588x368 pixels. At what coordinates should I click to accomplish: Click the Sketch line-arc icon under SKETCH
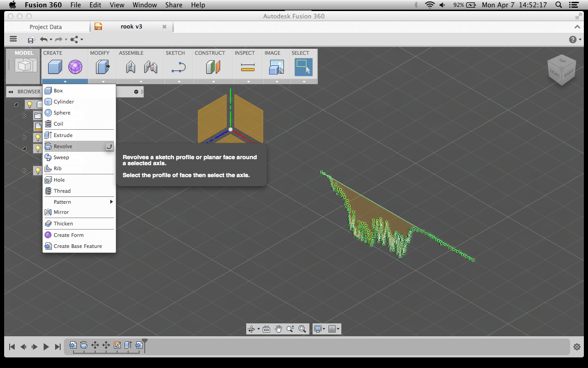coord(178,68)
